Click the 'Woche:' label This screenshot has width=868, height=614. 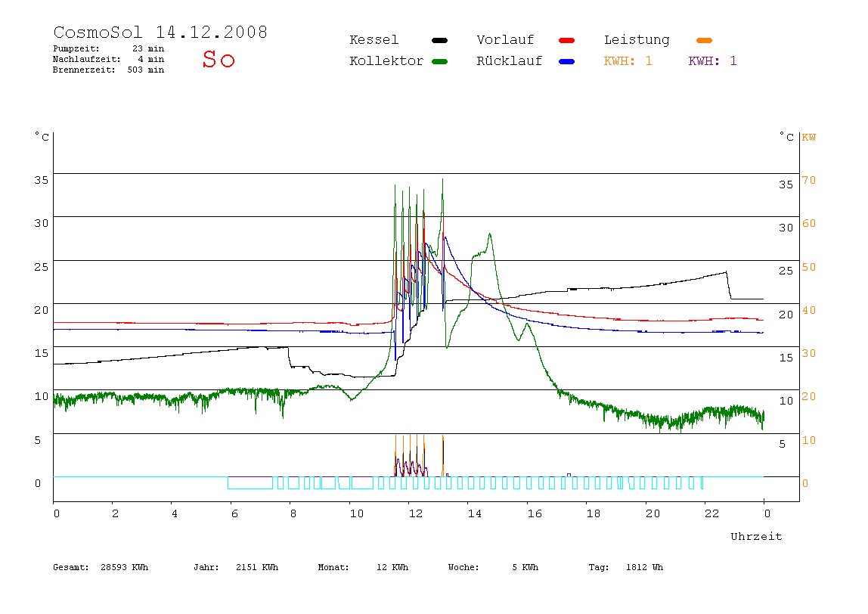pyautogui.click(x=463, y=567)
